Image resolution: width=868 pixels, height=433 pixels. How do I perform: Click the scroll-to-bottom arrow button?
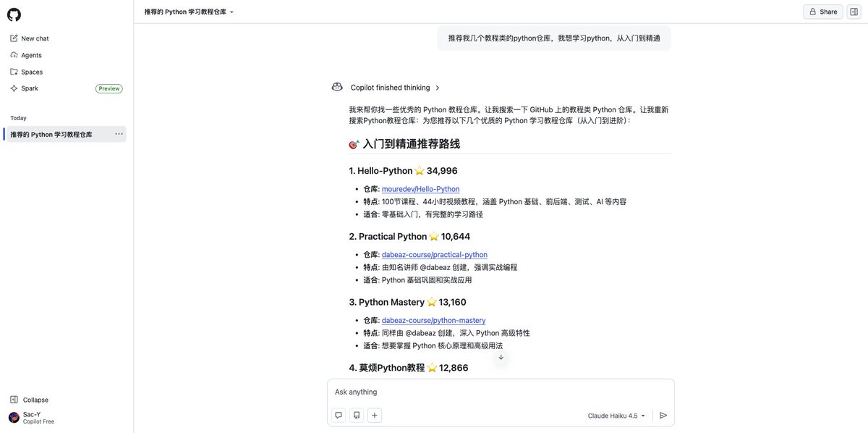coord(501,357)
